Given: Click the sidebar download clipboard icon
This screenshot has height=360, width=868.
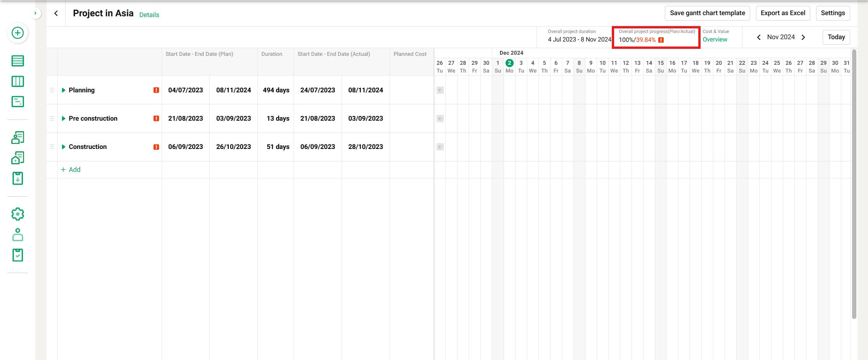Looking at the screenshot, I should click(17, 178).
